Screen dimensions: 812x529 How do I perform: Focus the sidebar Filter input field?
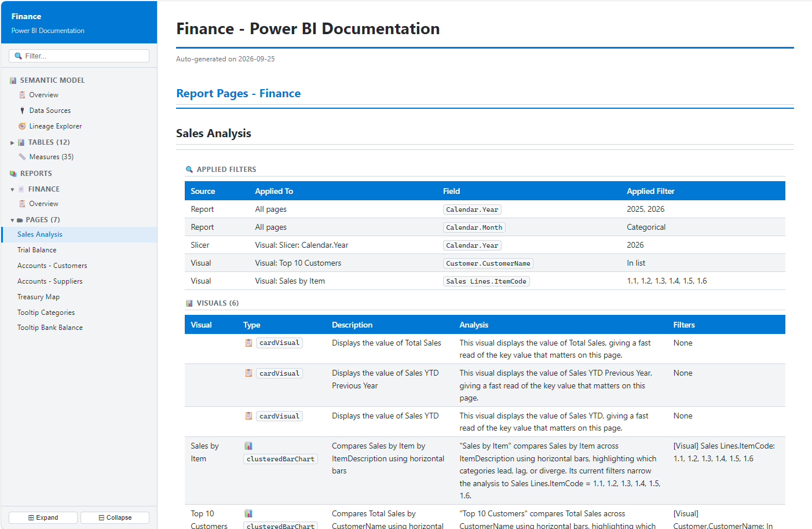(x=79, y=56)
